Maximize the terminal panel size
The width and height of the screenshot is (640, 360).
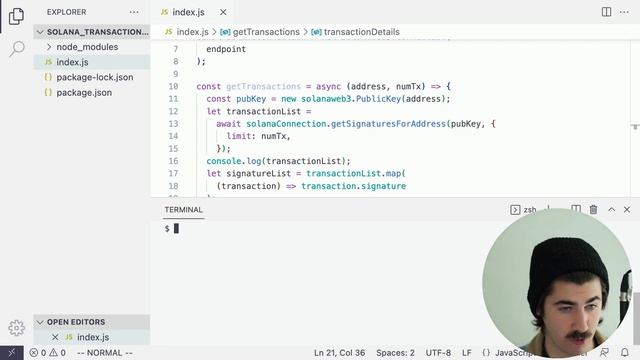point(611,209)
